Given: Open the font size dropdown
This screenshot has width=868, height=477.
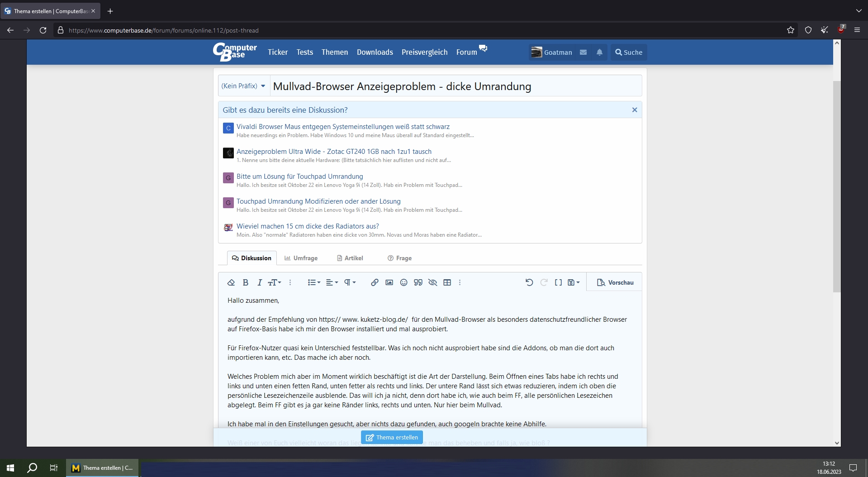Looking at the screenshot, I should 275,282.
